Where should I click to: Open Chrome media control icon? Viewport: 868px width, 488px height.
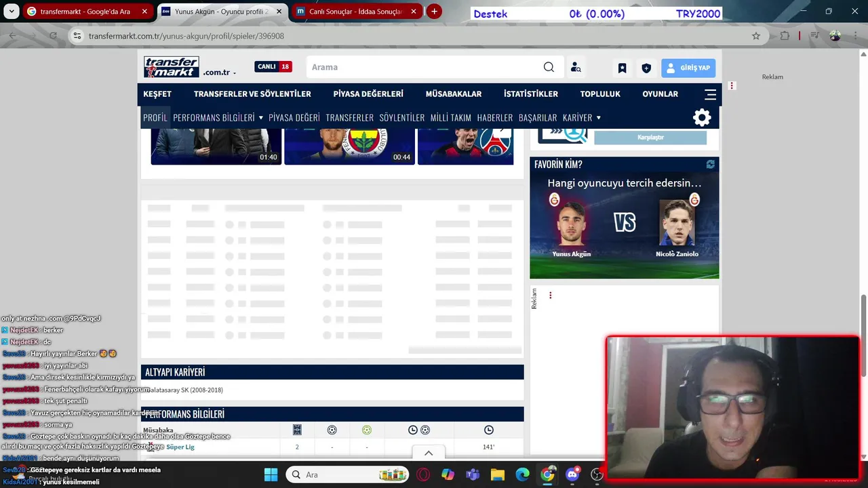point(816,36)
